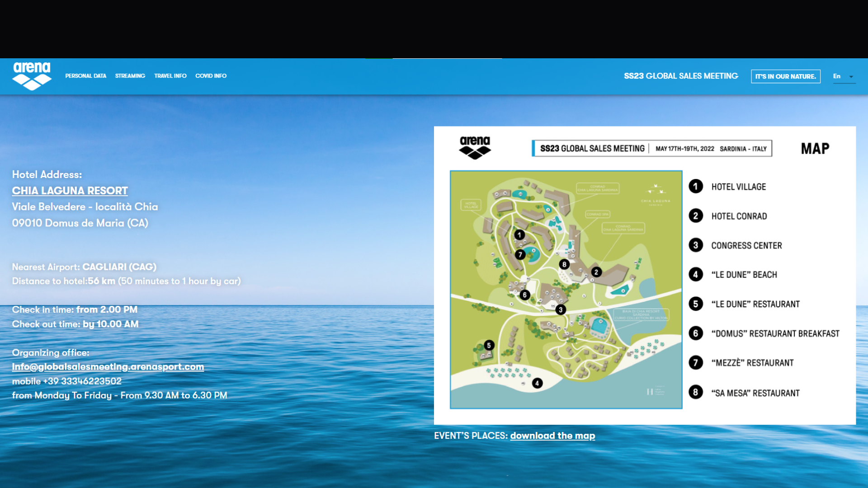Click the Viale Belvedere - località Chia address line
The height and width of the screenshot is (488, 868).
85,207
